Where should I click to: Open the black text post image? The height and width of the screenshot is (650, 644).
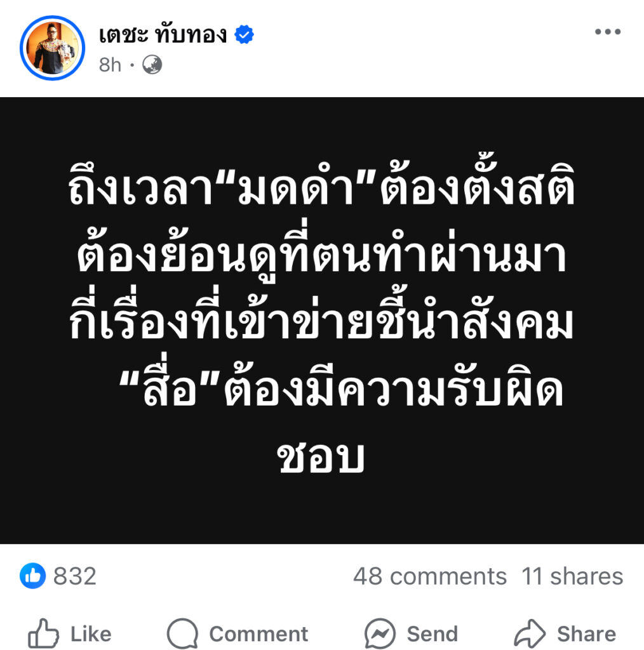(322, 321)
